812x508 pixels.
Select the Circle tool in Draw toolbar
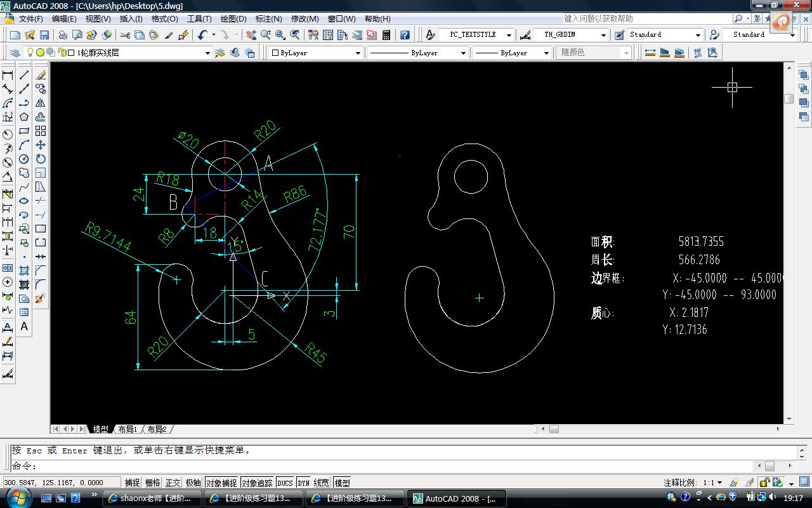(x=24, y=159)
